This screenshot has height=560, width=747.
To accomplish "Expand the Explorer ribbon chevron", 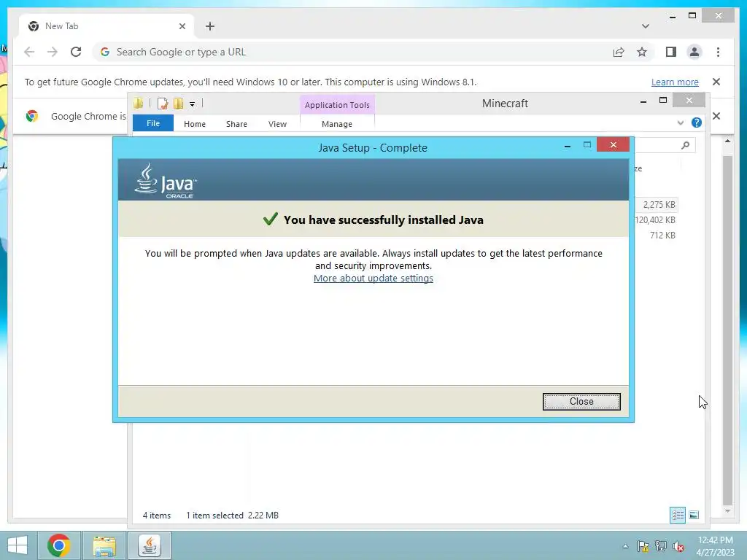I will pos(681,122).
